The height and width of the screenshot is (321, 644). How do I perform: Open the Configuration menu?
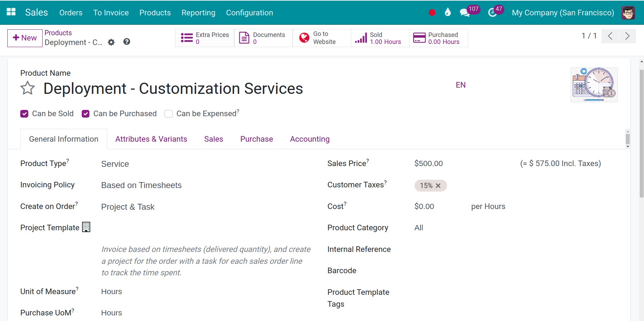(249, 13)
